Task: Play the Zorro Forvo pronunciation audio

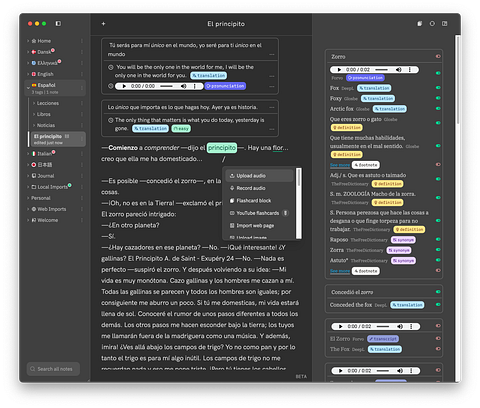Action: pos(339,70)
